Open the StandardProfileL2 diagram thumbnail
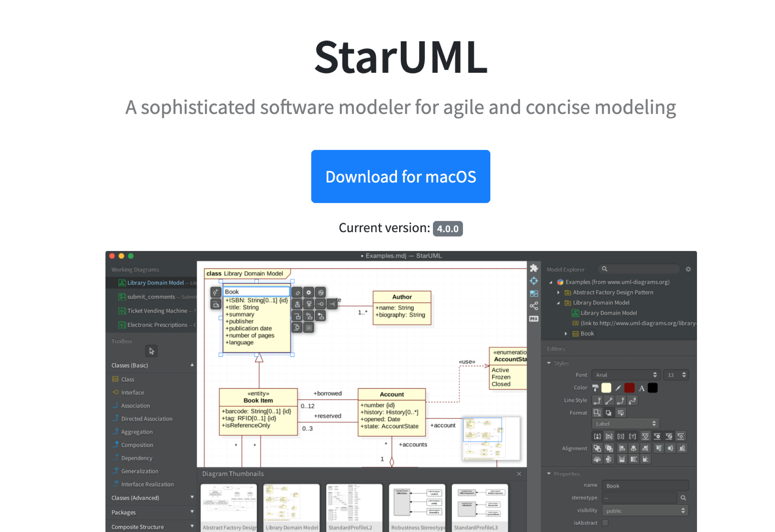This screenshot has width=775, height=532. (354, 508)
